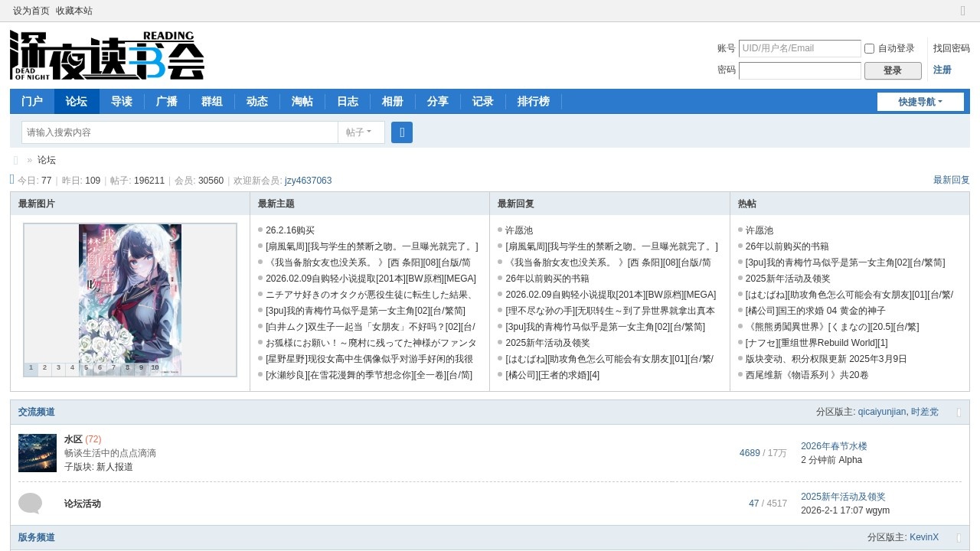Switch slideshow to image number 5
Viewport: 980px width, 551px height.
[x=86, y=368]
